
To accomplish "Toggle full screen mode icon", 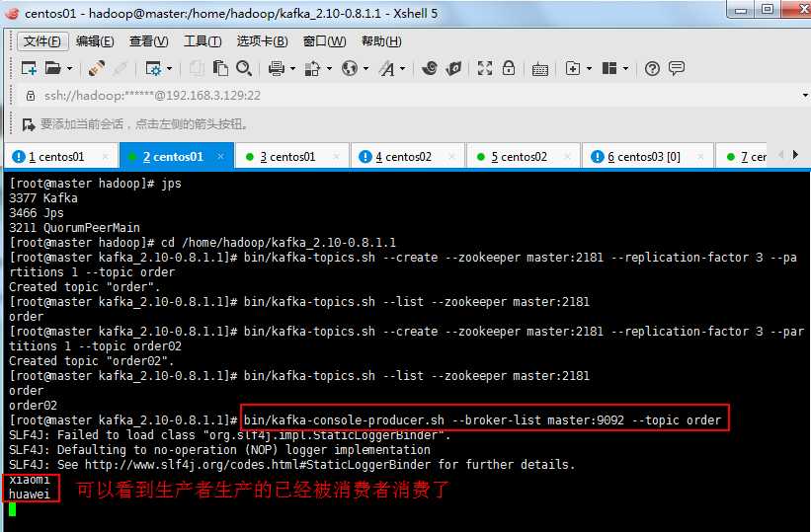I will coord(485,68).
